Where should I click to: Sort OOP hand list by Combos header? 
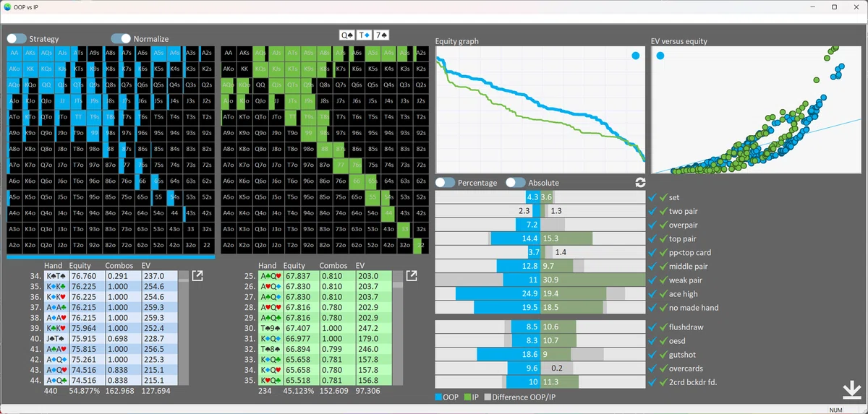pos(119,266)
